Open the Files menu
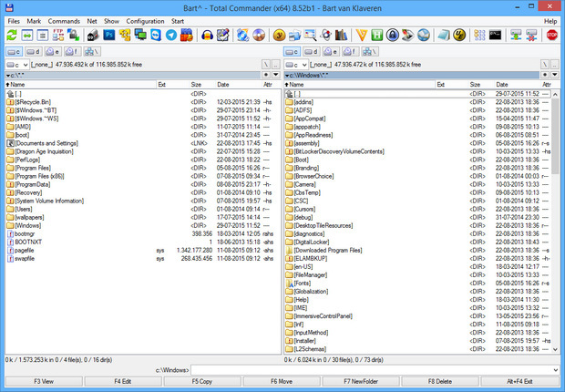The width and height of the screenshot is (565, 392). point(14,21)
